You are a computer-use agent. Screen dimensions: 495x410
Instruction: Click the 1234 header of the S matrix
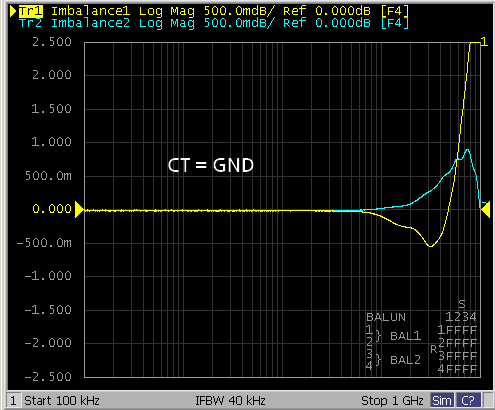coord(461,317)
